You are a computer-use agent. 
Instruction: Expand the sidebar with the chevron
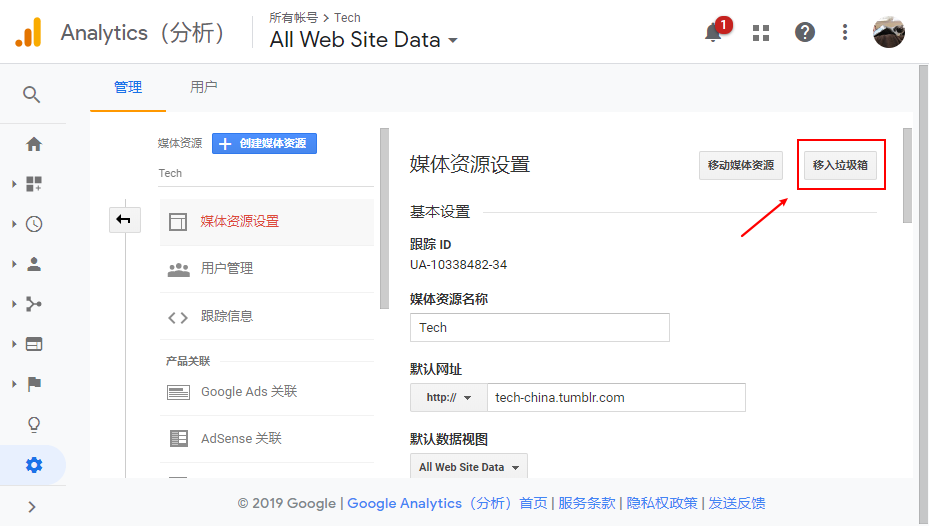pyautogui.click(x=32, y=507)
